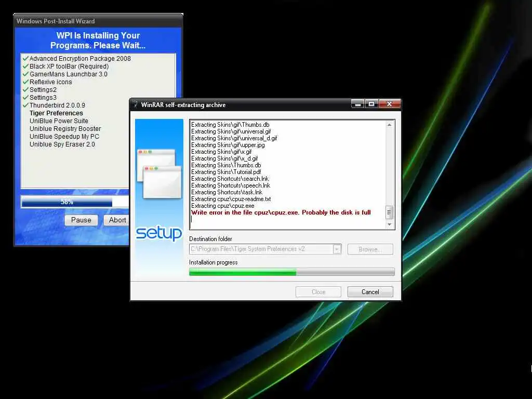Screen dimensions: 532x399
Task: Click log line 'Extracting Skins\gif\universal.gif'
Action: coord(231,131)
